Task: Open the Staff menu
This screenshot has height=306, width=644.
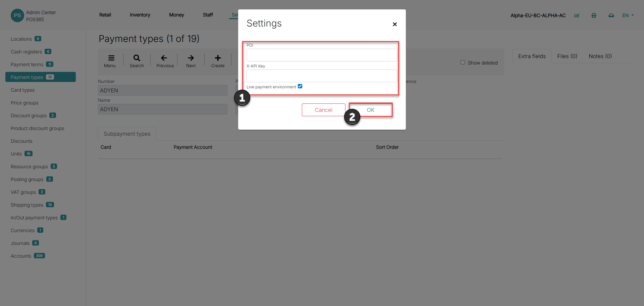Action: click(x=208, y=15)
